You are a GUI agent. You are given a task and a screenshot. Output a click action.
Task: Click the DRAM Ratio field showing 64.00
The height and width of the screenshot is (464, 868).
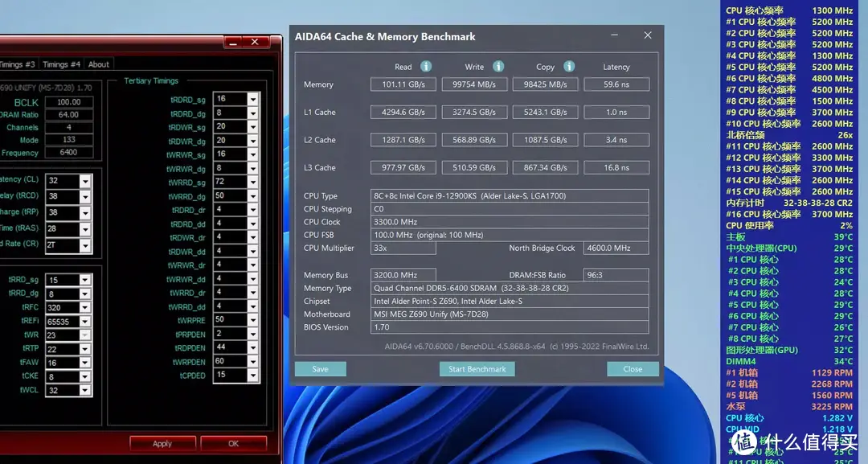coord(68,115)
